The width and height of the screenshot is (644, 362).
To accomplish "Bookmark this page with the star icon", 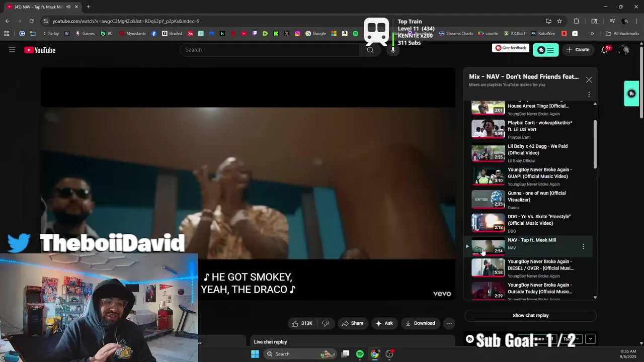I will click(559, 21).
